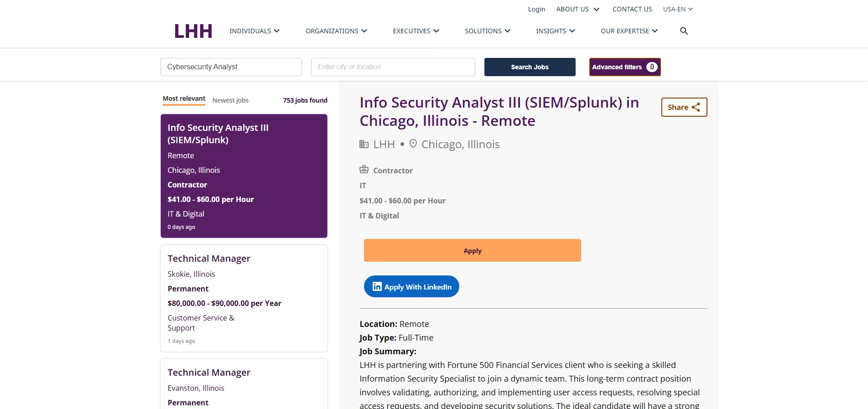This screenshot has height=409, width=868.
Task: Open the Insights dropdown menu
Action: [556, 31]
